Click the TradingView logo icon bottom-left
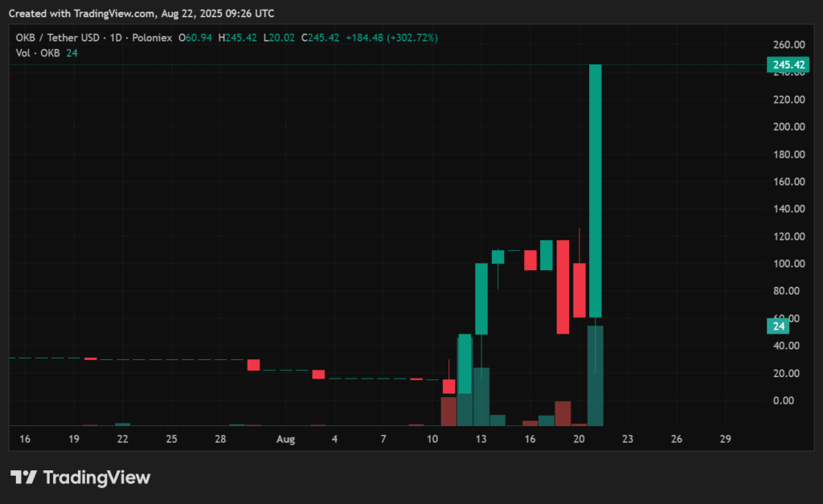Viewport: 823px width, 504px height. (x=25, y=477)
